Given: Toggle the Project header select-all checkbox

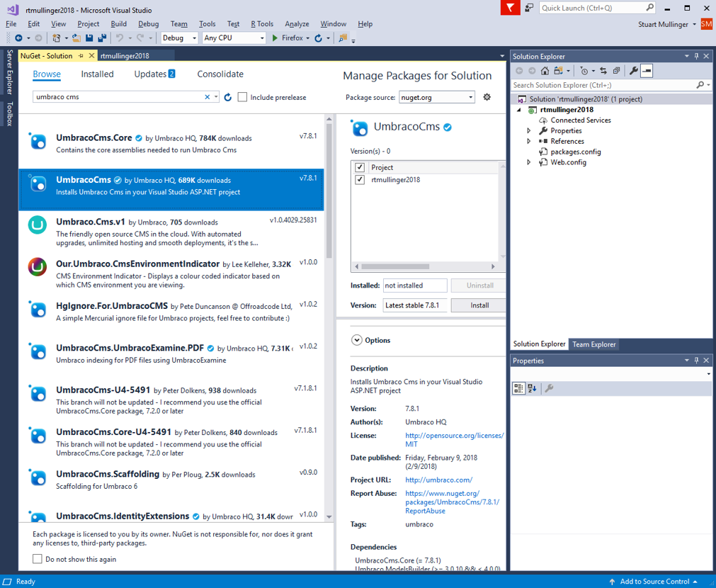Looking at the screenshot, I should [360, 167].
